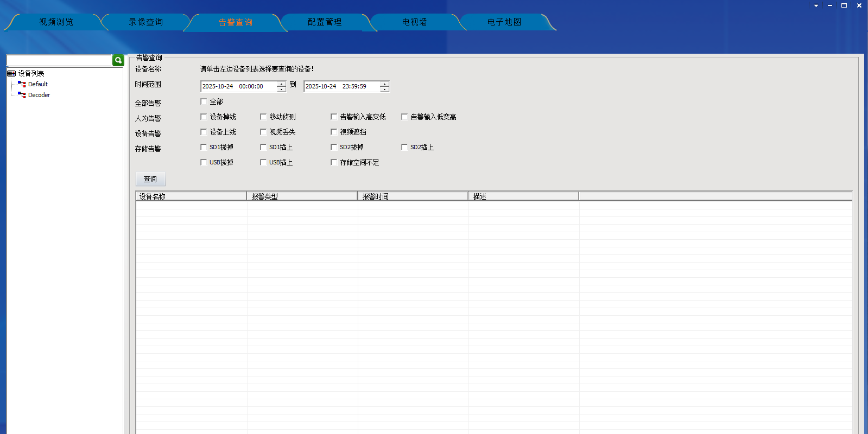The width and height of the screenshot is (868, 434).
Task: Go to the 电子地图 tab
Action: coord(504,22)
